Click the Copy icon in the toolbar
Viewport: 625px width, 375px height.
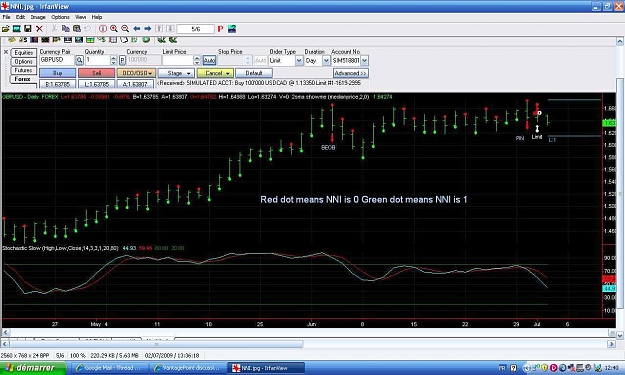[x=66, y=29]
